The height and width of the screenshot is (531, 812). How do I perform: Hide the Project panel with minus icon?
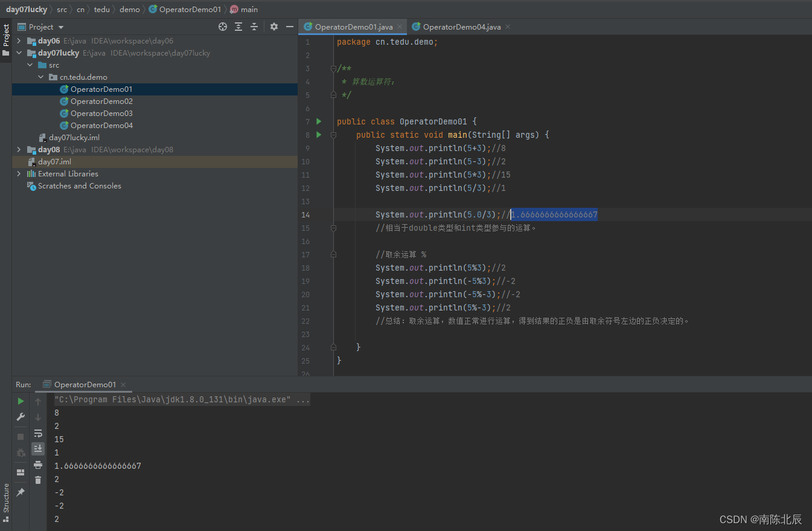click(290, 27)
